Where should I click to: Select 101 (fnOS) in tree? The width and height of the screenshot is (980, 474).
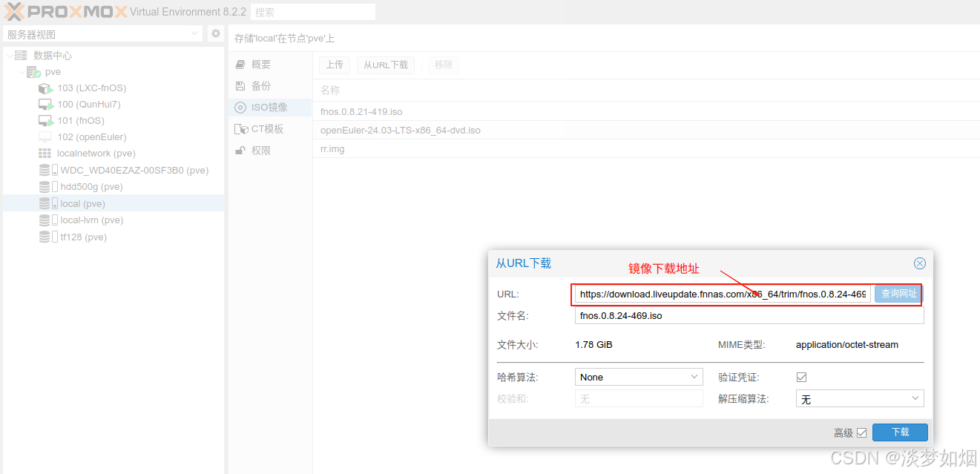tap(81, 121)
